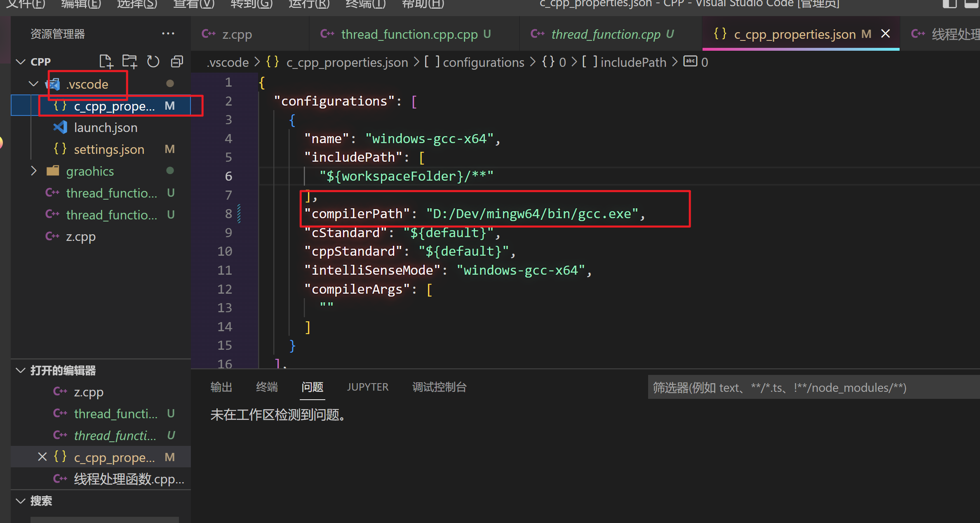Click "windows-gcc-x64" name value on line 4
Image resolution: width=980 pixels, height=523 pixels.
(x=429, y=139)
